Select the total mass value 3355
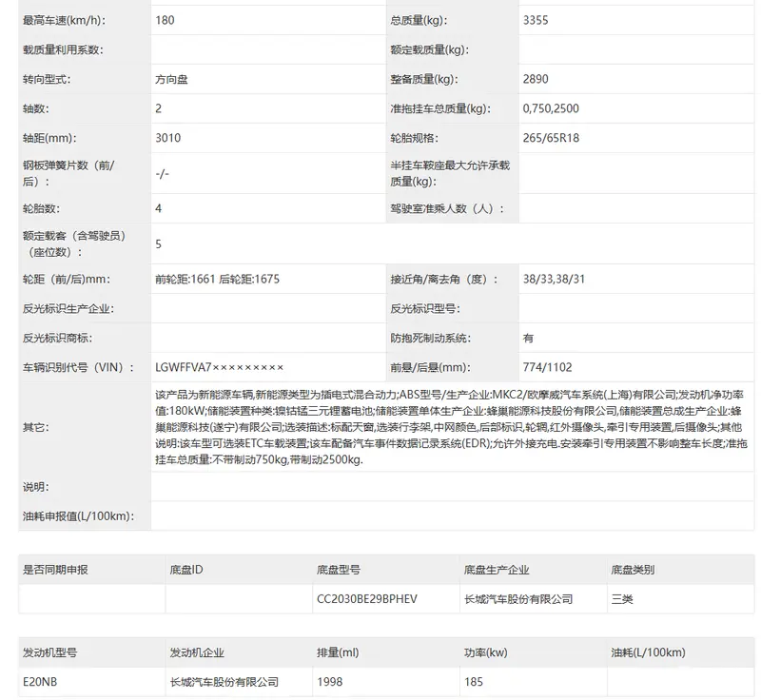Image resolution: width=761 pixels, height=700 pixels. click(536, 20)
